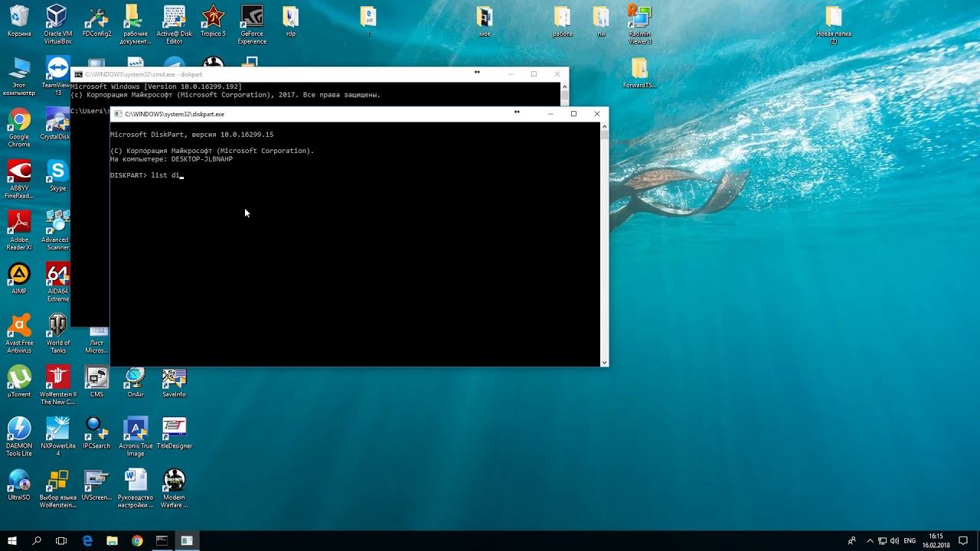
Task: Select the Acronis True Image desktop icon
Action: tap(136, 437)
